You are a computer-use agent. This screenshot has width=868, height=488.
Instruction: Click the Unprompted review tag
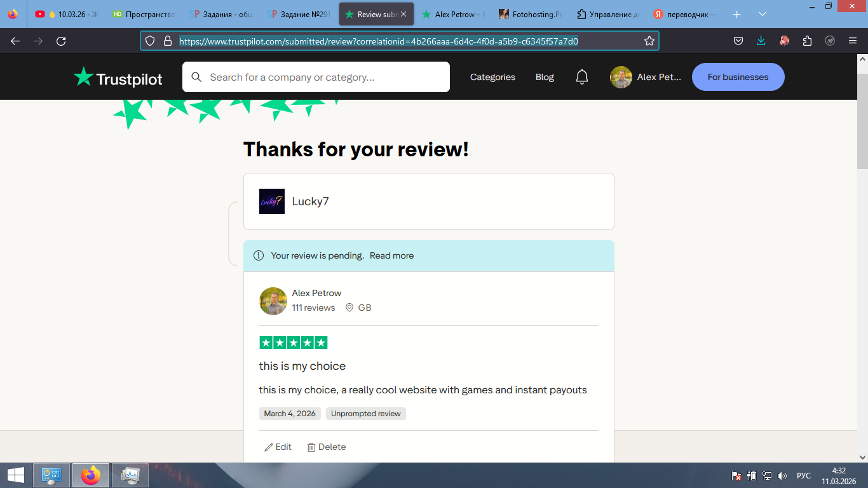(366, 414)
